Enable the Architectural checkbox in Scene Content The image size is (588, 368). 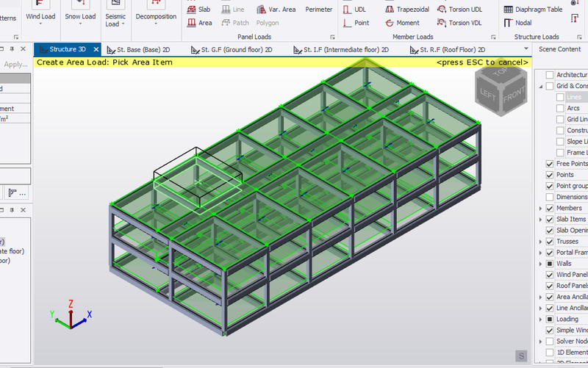[x=550, y=75]
